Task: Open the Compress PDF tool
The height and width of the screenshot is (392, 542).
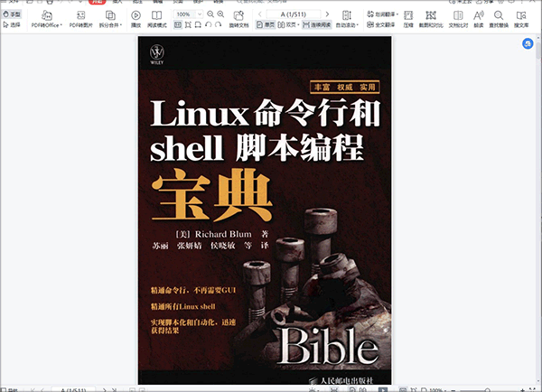Action: coord(408,19)
